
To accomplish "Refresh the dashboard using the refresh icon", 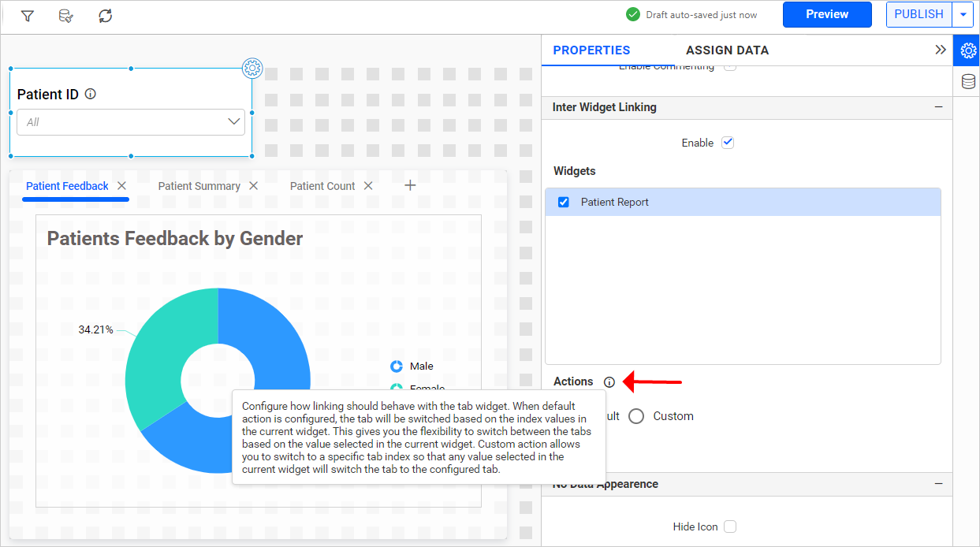I will [105, 14].
